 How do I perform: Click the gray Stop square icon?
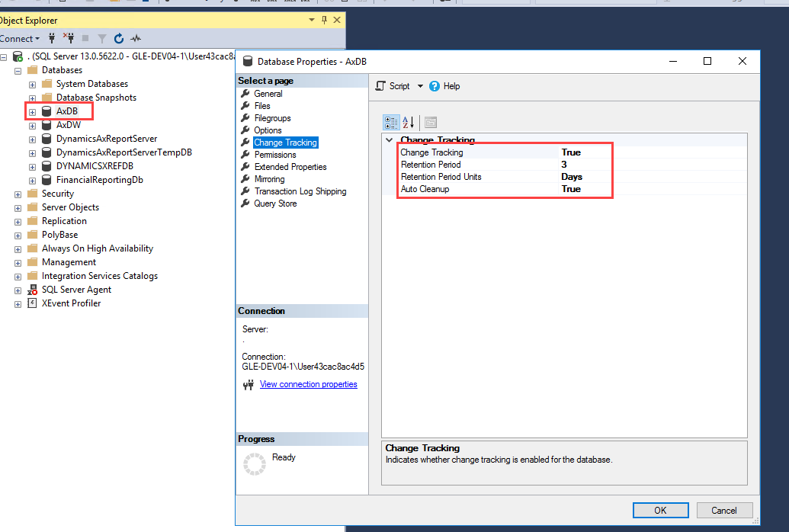coord(85,38)
